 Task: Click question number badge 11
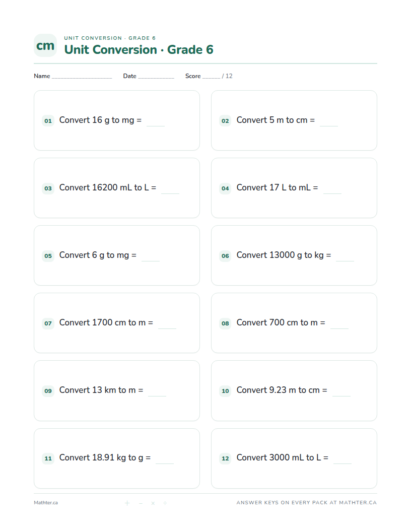[x=48, y=458]
